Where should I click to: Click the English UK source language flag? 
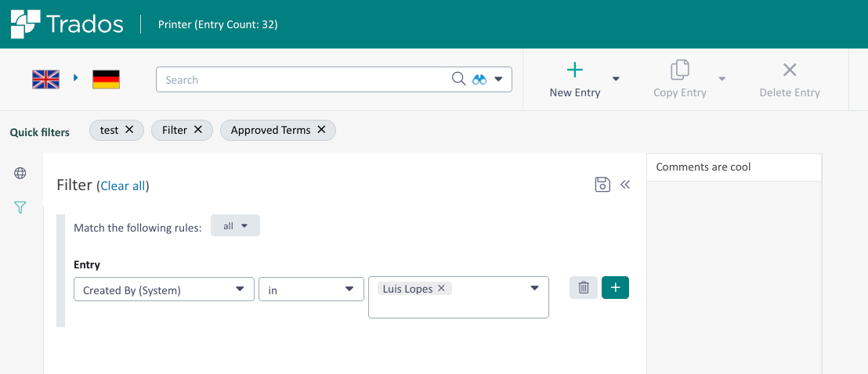(x=45, y=79)
